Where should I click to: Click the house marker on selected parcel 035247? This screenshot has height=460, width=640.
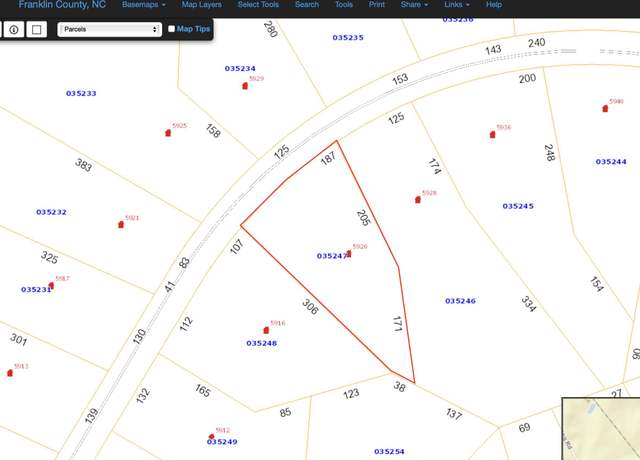coord(349,253)
